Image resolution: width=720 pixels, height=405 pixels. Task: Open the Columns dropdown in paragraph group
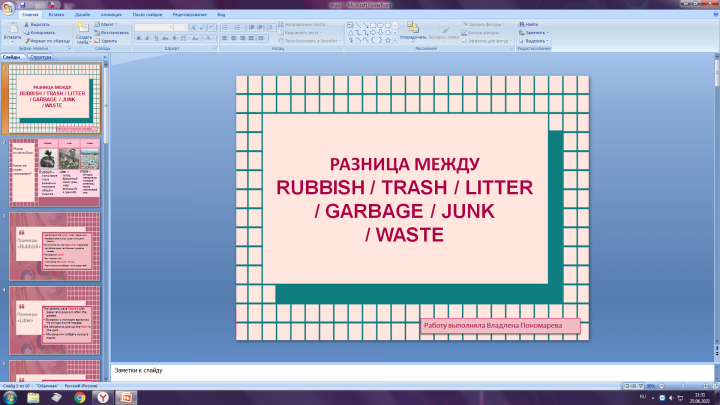click(262, 38)
